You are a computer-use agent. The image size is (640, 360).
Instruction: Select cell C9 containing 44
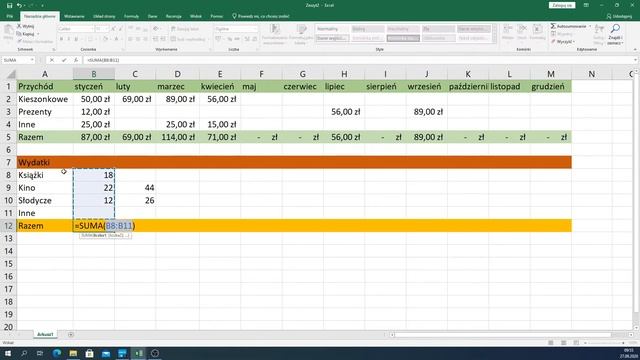[x=135, y=188]
